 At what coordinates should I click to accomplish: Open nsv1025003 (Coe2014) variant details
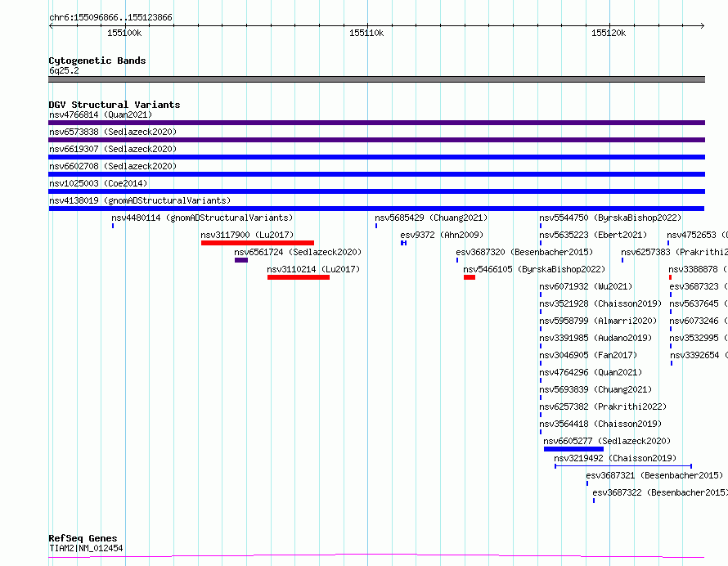click(98, 183)
